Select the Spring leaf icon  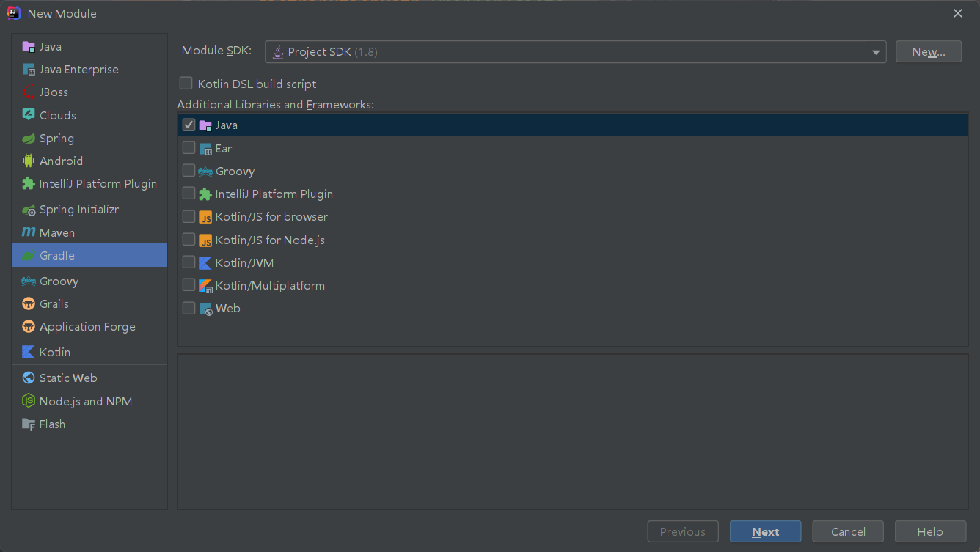29,138
